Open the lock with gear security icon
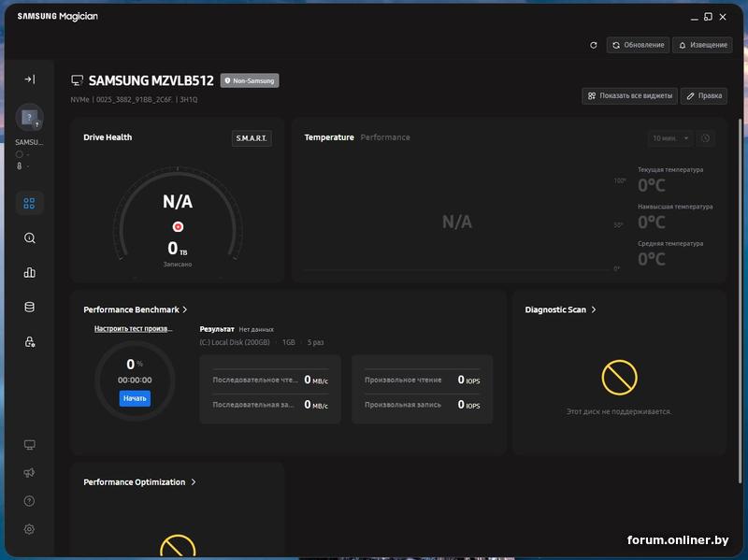 (29, 342)
